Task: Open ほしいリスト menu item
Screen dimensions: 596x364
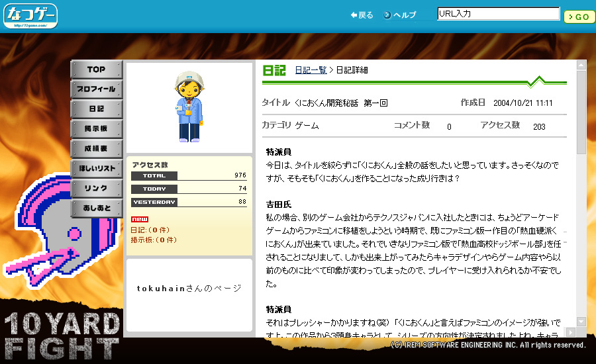Action: [97, 168]
